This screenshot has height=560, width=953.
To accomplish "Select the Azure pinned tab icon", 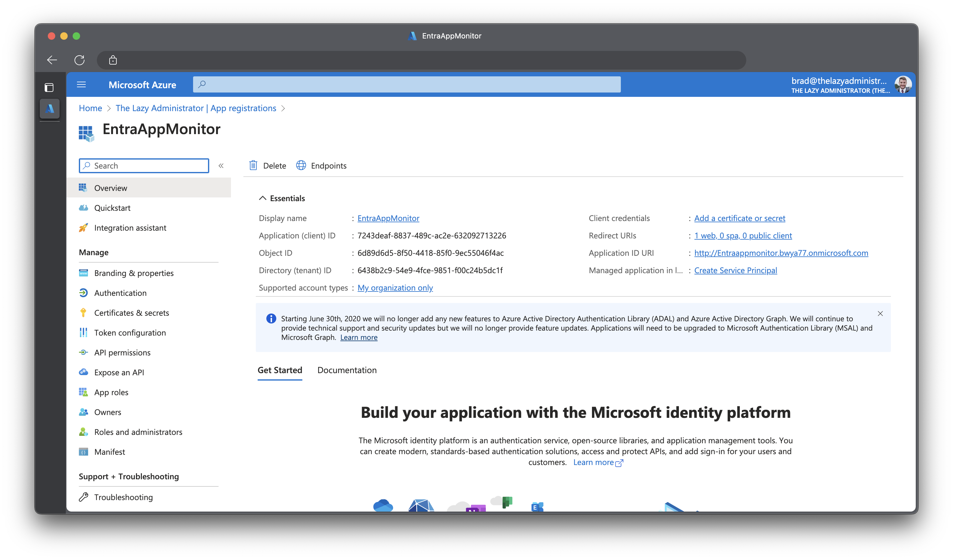I will 50,109.
